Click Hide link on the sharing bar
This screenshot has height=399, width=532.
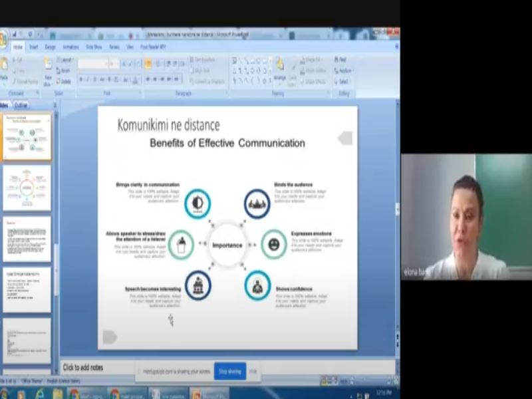pyautogui.click(x=253, y=371)
